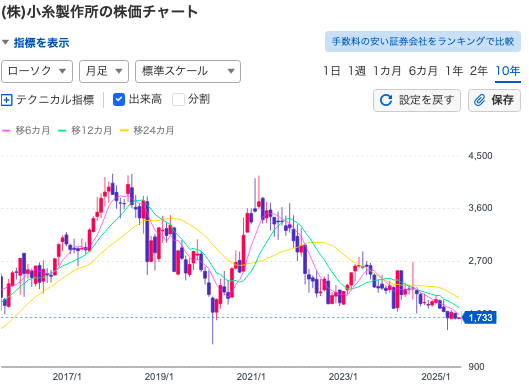529x386 pixels.
Task: Click the 保存 button label
Action: click(502, 100)
